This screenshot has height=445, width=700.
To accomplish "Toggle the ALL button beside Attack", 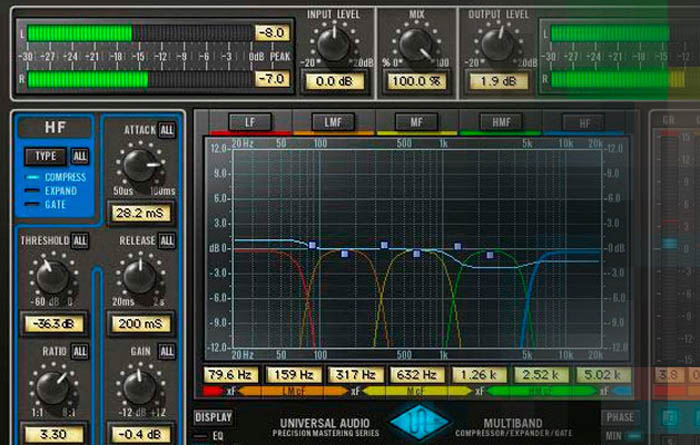I will point(166,130).
